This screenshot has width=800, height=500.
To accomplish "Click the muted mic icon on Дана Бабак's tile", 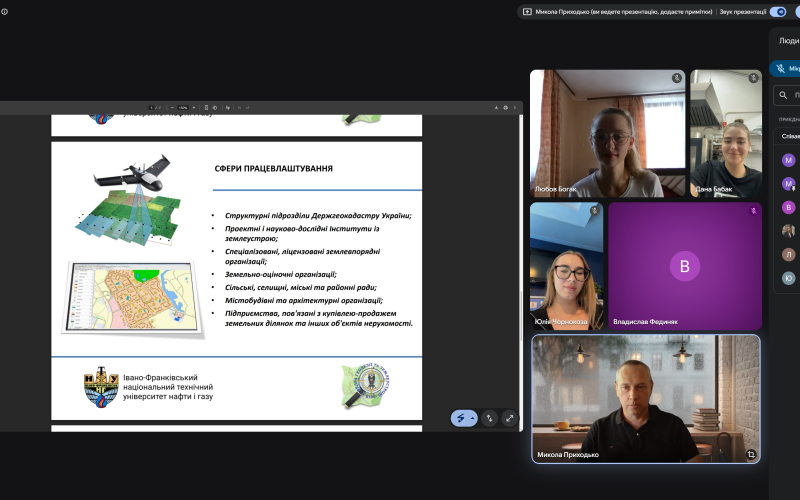I will [x=753, y=78].
